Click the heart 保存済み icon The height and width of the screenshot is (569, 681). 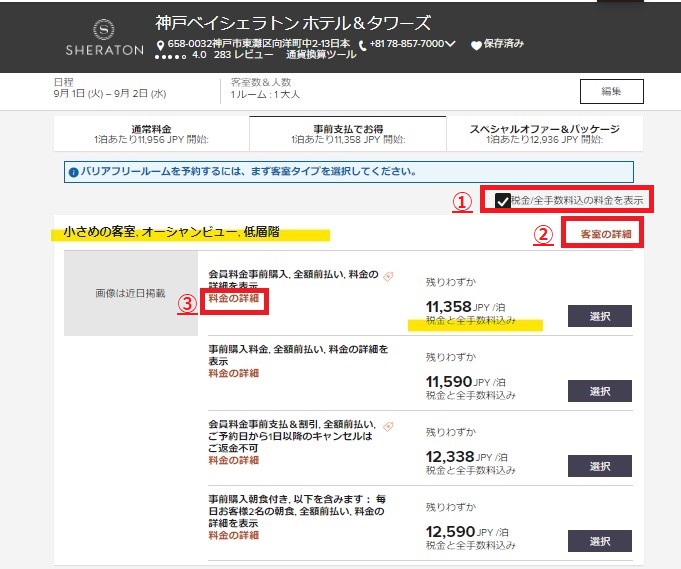476,45
